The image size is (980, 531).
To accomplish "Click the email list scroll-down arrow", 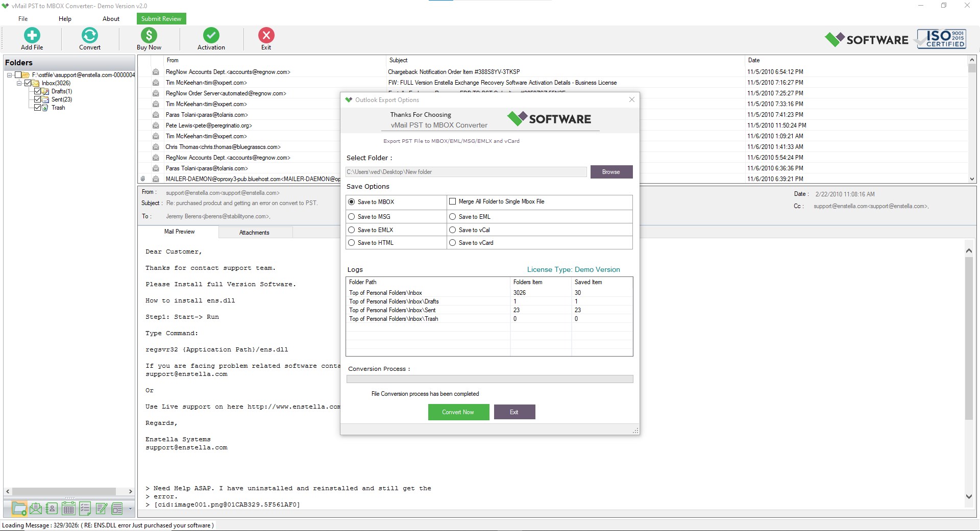I will [x=972, y=179].
